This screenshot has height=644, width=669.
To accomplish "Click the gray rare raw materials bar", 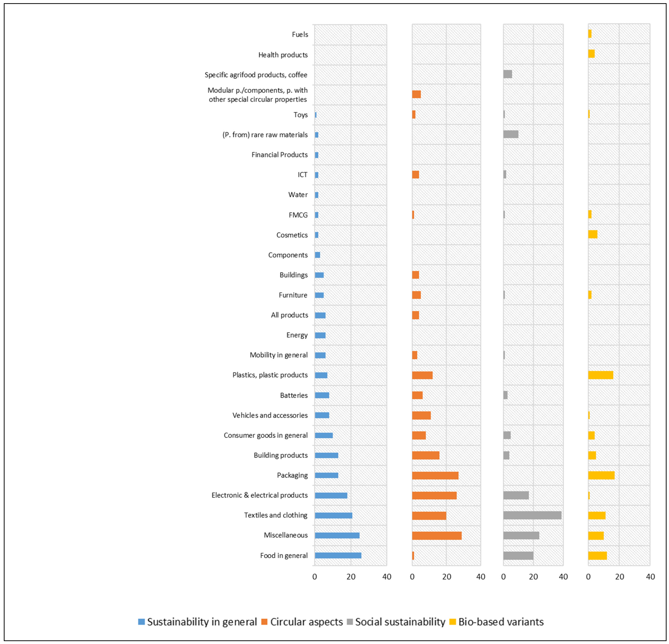I will click(x=511, y=134).
